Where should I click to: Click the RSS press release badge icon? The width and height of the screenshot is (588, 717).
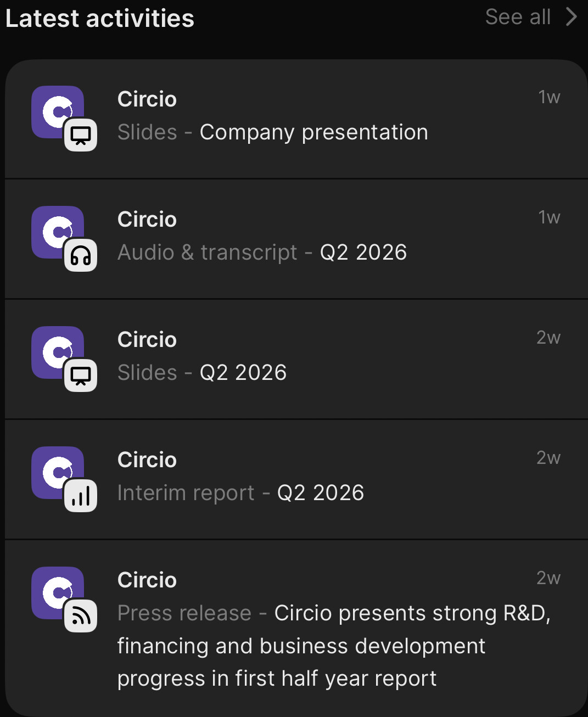(81, 616)
